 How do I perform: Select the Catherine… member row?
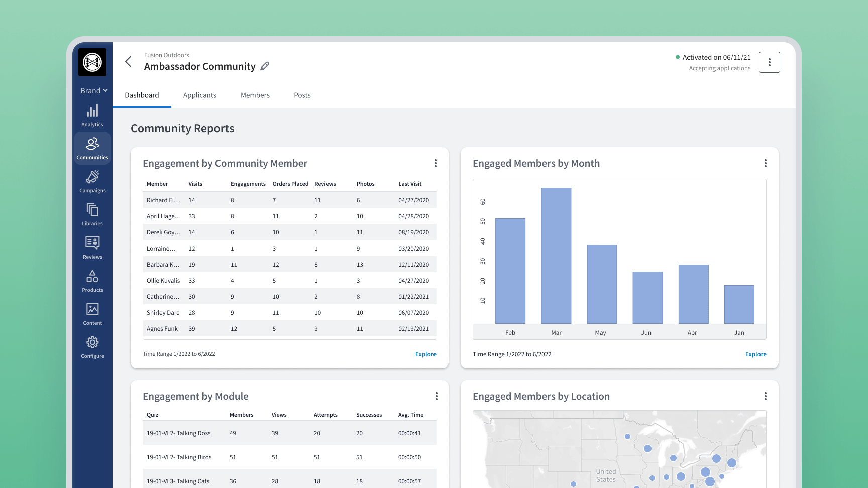pos(289,296)
